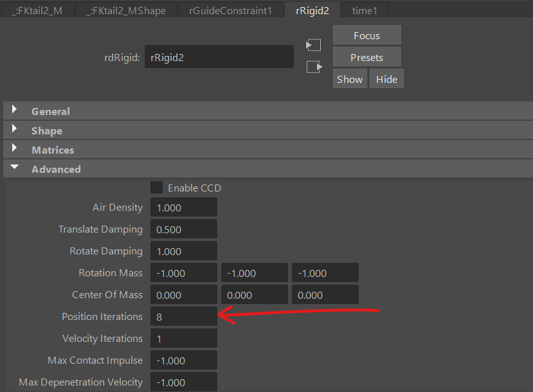533x392 pixels.
Task: Open the _:FKtail2_MShape tab
Action: 125,10
